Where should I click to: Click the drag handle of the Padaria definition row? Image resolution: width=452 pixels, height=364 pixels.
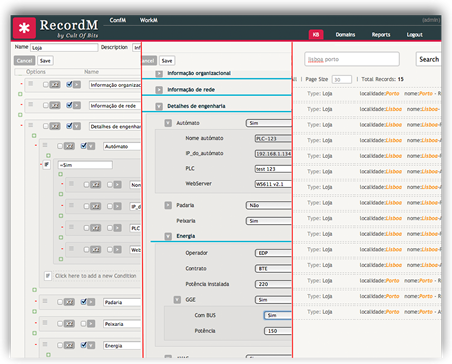point(45,301)
